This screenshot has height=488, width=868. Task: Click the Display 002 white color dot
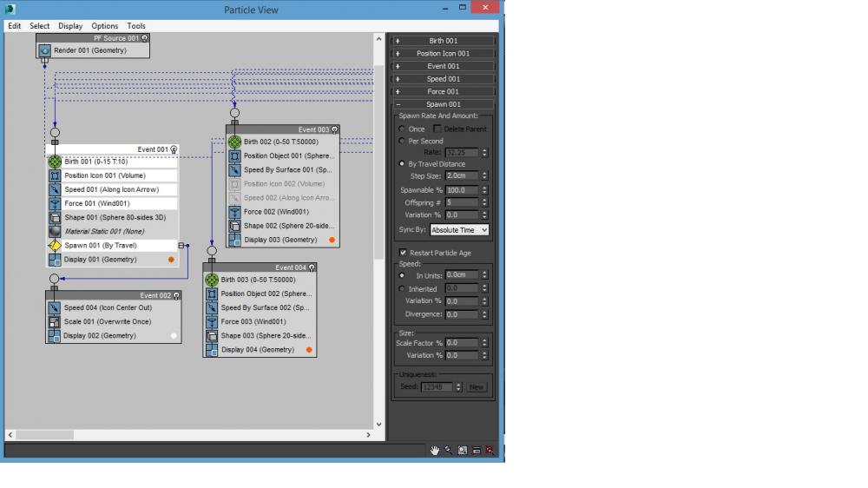174,336
